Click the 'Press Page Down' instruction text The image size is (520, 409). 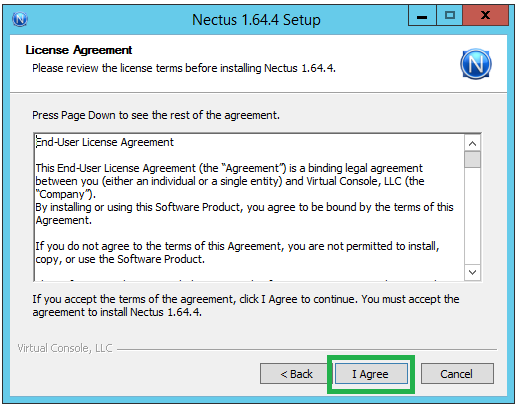(x=156, y=115)
